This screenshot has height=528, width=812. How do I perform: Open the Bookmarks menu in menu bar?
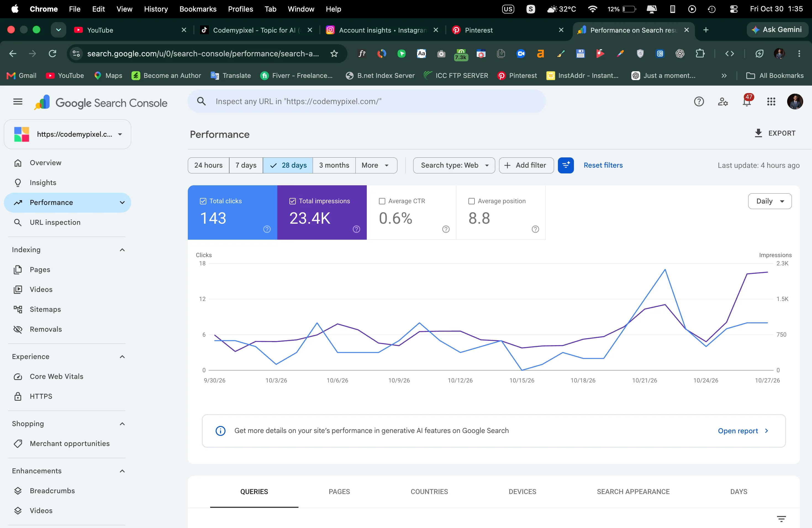pyautogui.click(x=198, y=9)
